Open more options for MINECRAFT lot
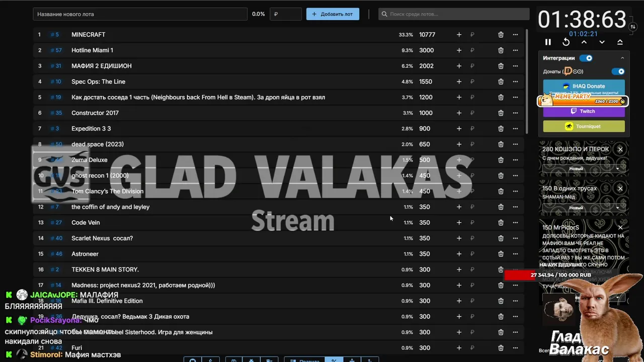Image resolution: width=644 pixels, height=362 pixels. coord(515,35)
